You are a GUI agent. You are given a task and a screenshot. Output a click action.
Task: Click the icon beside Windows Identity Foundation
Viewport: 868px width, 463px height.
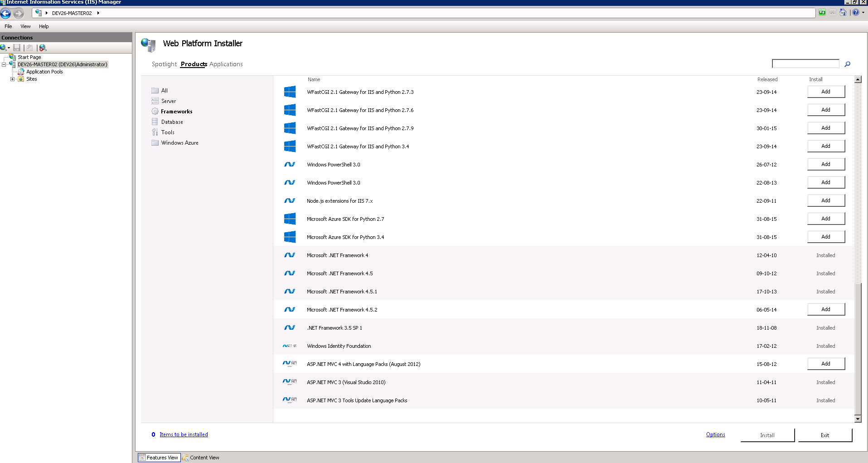click(x=290, y=346)
